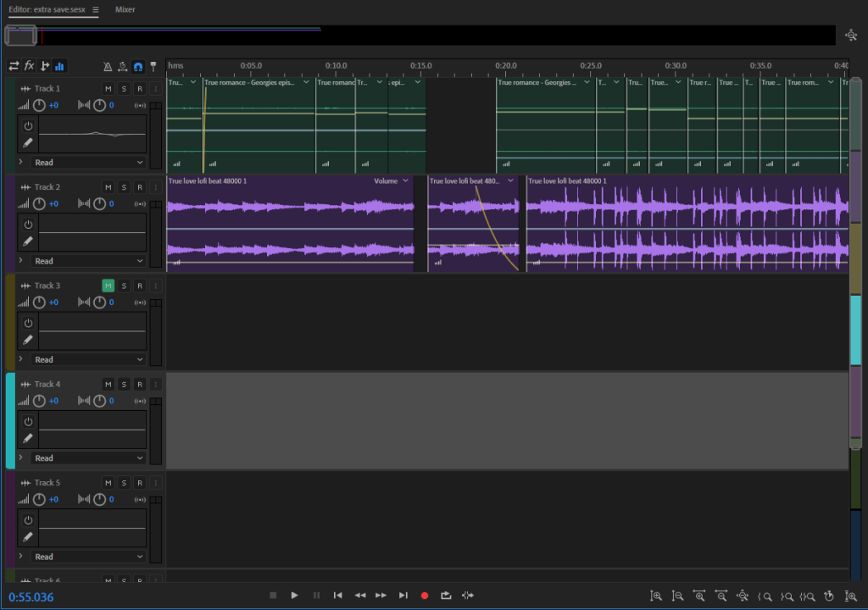This screenshot has width=868, height=610.
Task: Arm Track 2 for recording
Action: [140, 187]
